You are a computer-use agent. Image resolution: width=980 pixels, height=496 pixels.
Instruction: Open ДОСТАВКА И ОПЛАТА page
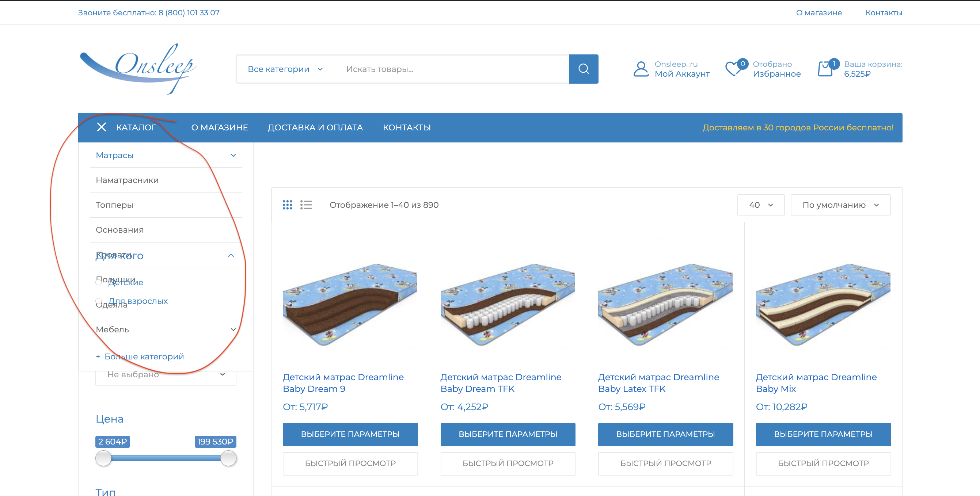point(315,127)
